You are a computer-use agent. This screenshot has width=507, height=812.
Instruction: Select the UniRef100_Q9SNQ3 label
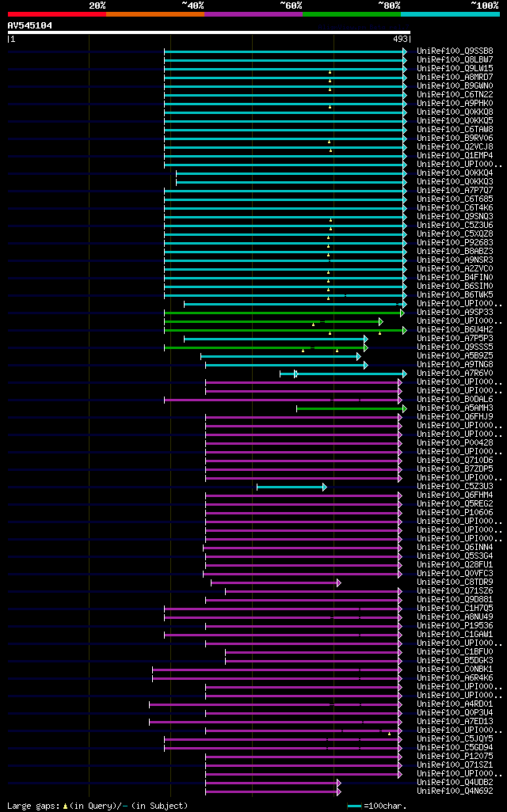click(x=456, y=217)
